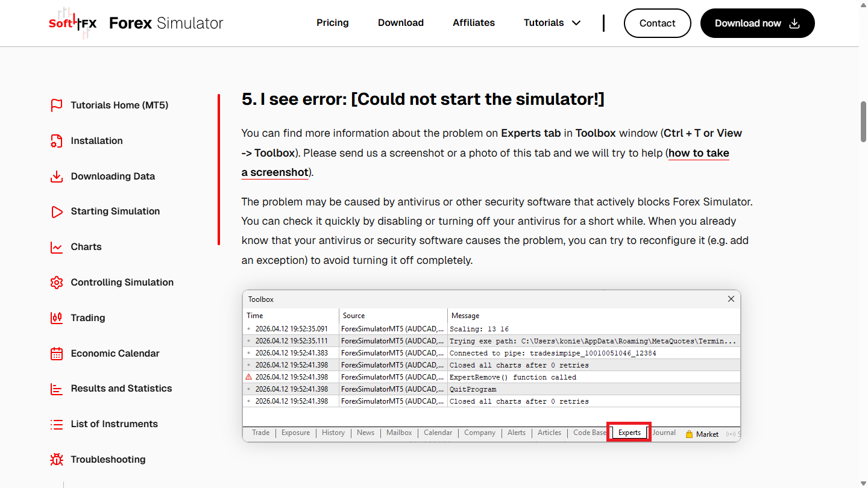Click the page vertical scrollbar thumb
The height and width of the screenshot is (488, 868).
point(863,122)
